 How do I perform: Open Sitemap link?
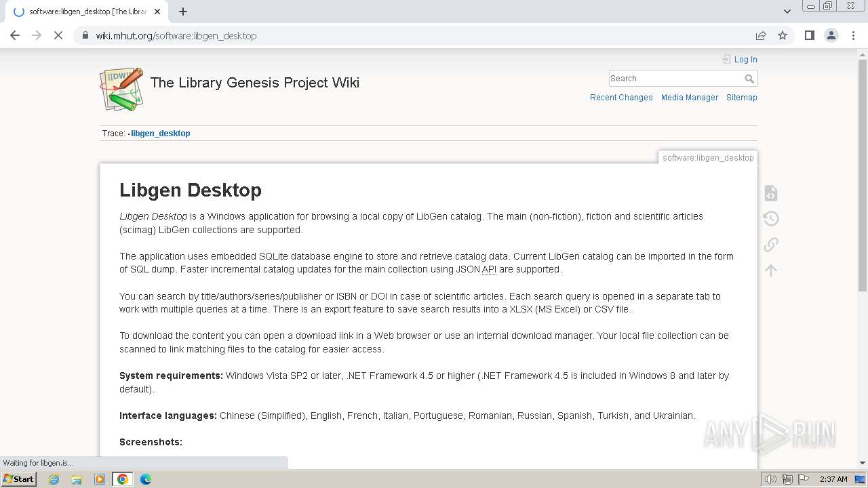[x=742, y=98]
